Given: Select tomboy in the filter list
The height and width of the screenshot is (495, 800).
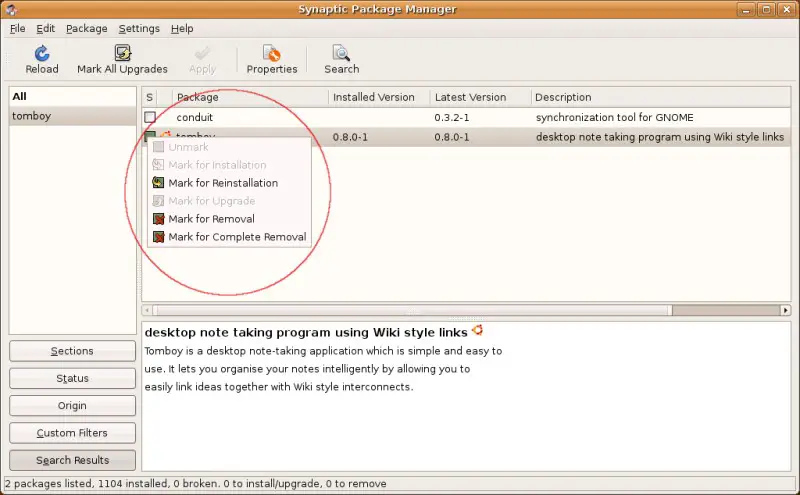Looking at the screenshot, I should point(72,116).
